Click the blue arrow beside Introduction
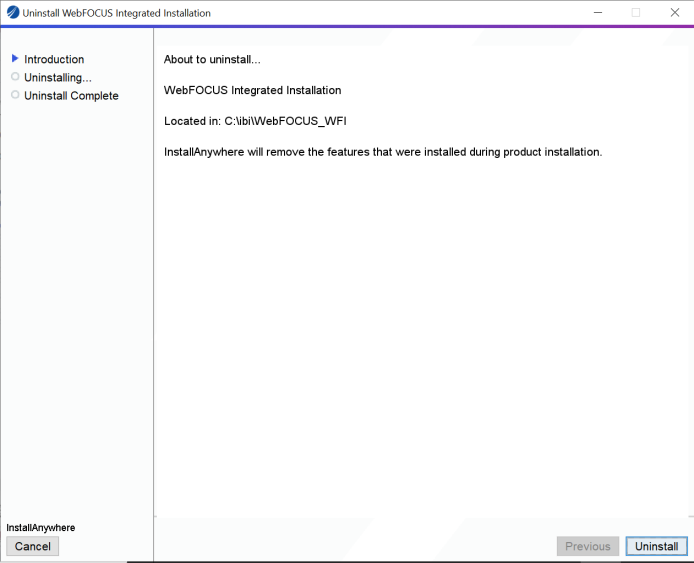The width and height of the screenshot is (694, 563). (15, 58)
